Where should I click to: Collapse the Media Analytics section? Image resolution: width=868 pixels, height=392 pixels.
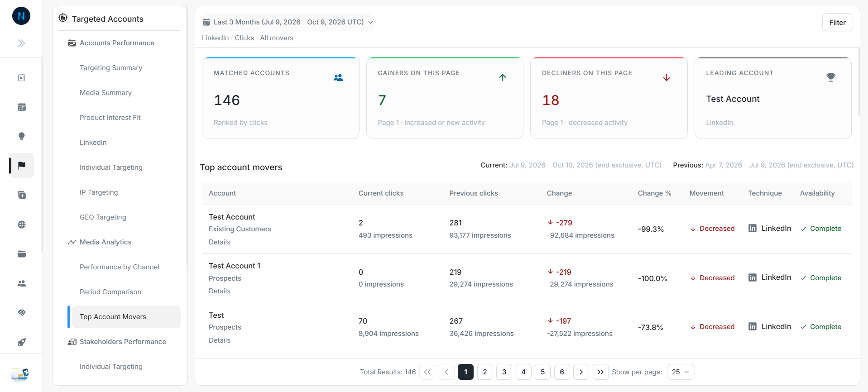click(x=106, y=242)
